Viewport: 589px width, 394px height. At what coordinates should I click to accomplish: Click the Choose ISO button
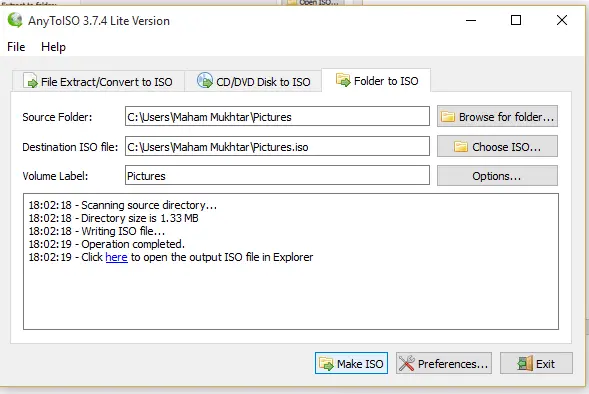(497, 146)
